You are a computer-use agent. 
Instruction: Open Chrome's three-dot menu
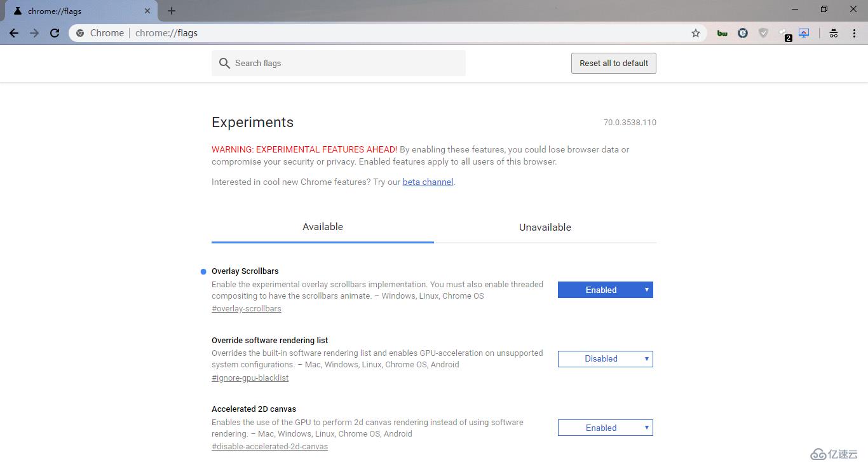pyautogui.click(x=853, y=33)
